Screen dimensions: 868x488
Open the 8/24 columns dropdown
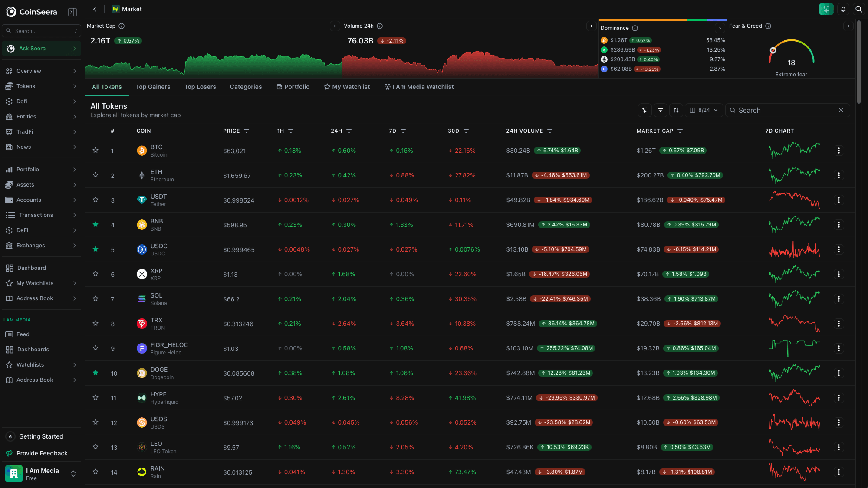click(x=704, y=110)
